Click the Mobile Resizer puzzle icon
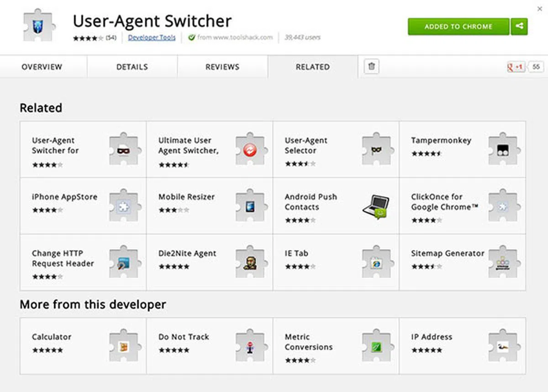This screenshot has height=392, width=548. (x=250, y=206)
